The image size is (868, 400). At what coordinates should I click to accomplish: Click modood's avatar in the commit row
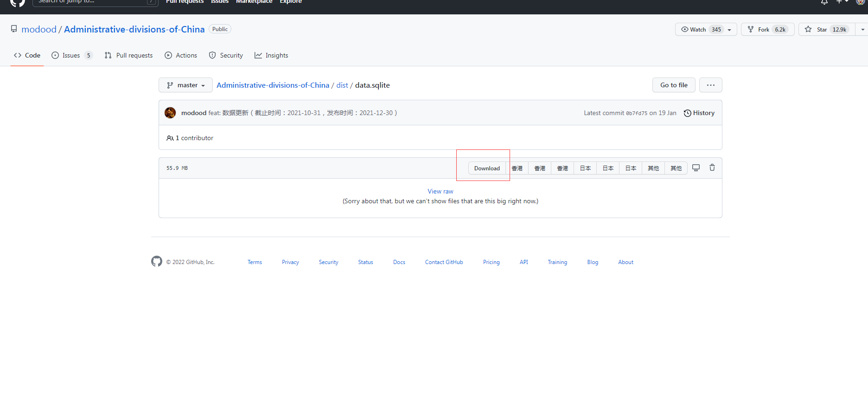pyautogui.click(x=170, y=113)
